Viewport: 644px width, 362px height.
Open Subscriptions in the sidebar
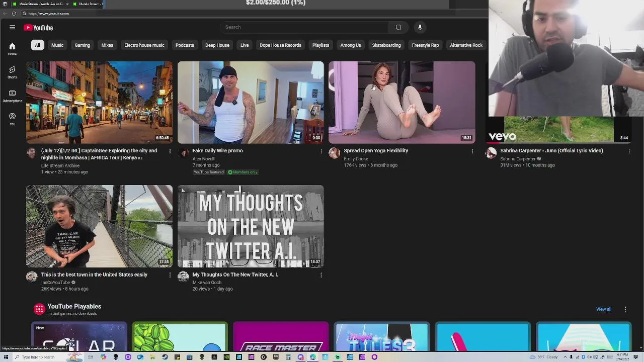[12, 96]
